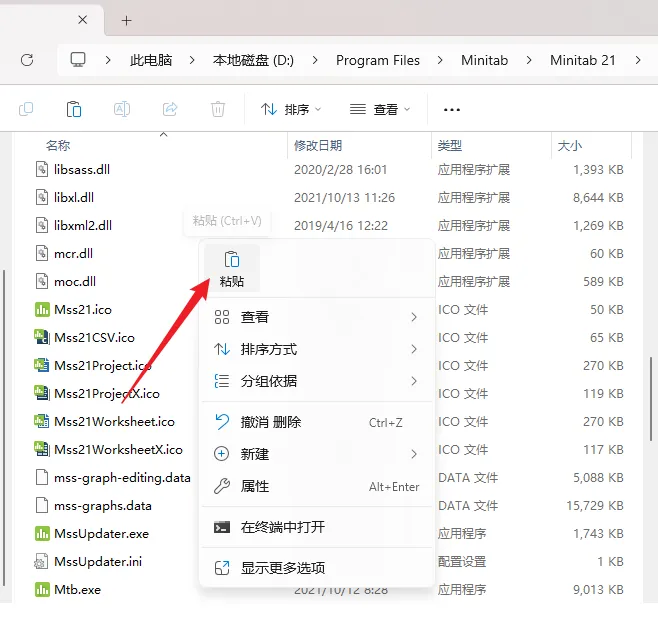658x619 pixels.
Task: Click the Share icon in toolbar
Action: [170, 109]
